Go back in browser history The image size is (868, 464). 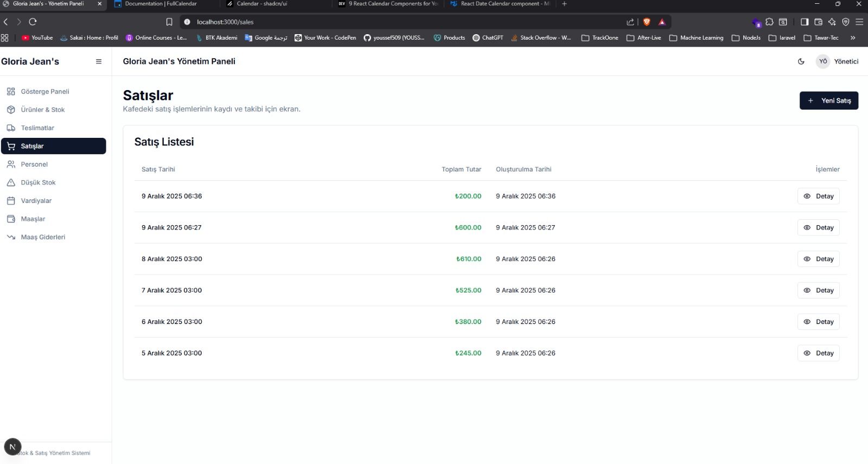(6, 22)
